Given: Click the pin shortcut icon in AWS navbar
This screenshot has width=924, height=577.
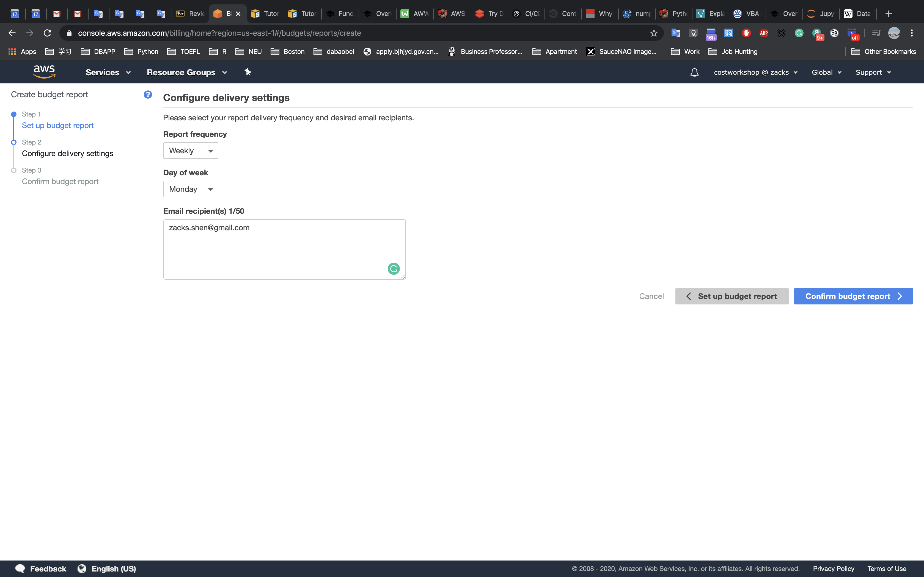Looking at the screenshot, I should click(x=248, y=72).
